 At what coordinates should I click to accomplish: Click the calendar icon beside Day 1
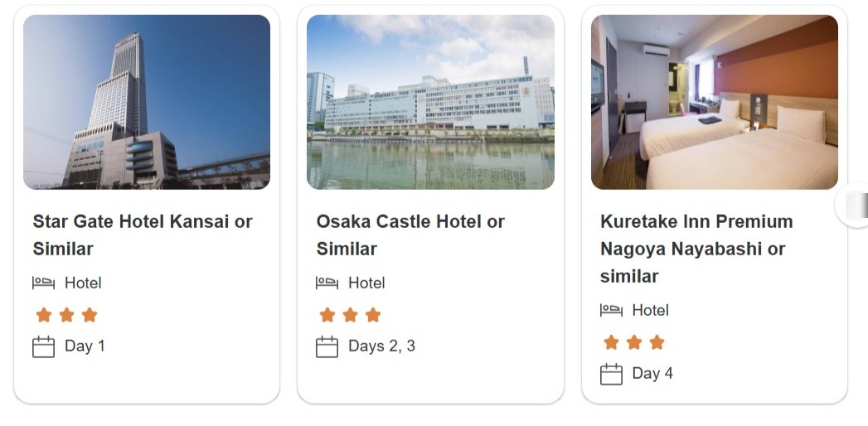click(x=43, y=346)
